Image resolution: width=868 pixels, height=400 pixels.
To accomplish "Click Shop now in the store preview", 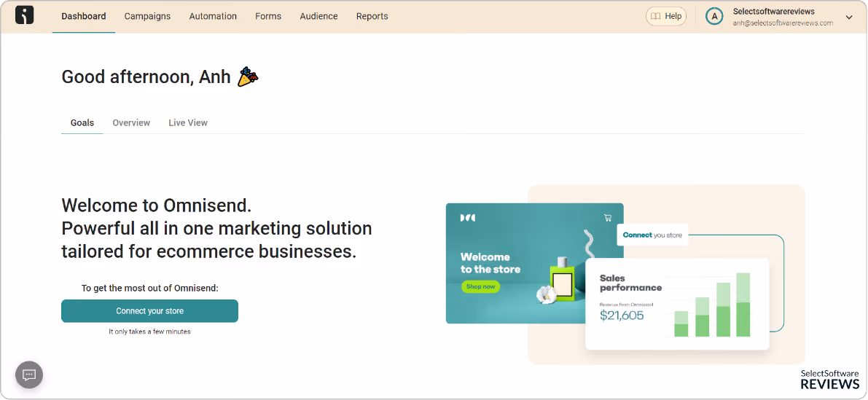I will 480,286.
